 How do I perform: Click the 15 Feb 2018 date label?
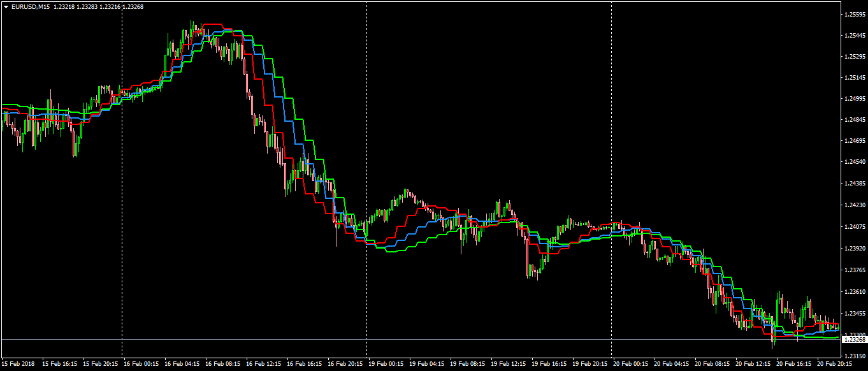point(18,364)
